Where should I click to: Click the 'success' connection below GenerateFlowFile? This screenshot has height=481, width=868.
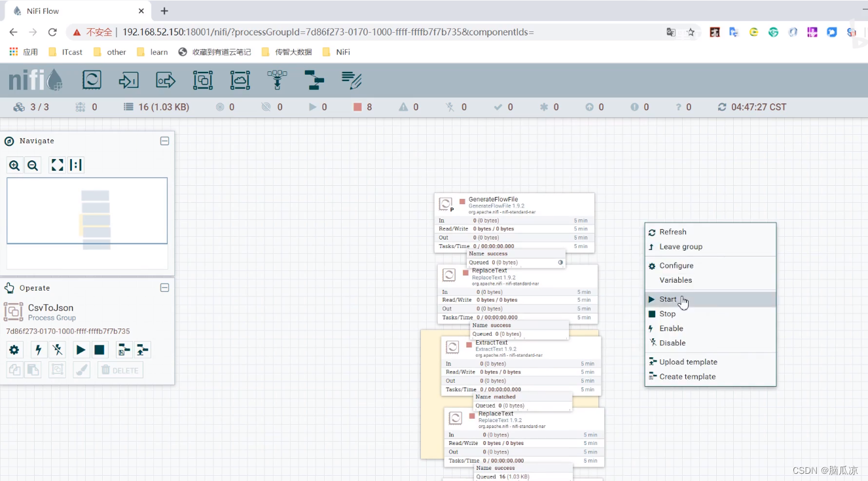[x=516, y=258]
